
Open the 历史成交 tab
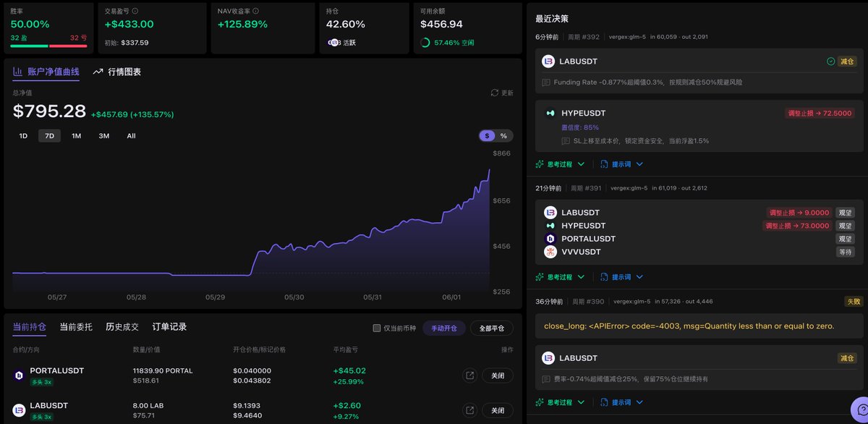point(122,327)
